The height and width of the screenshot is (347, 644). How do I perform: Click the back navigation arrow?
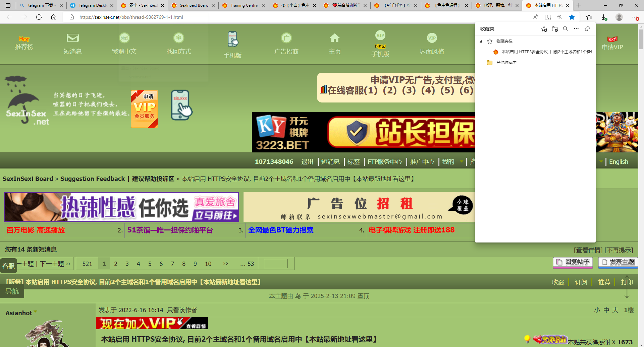point(9,17)
